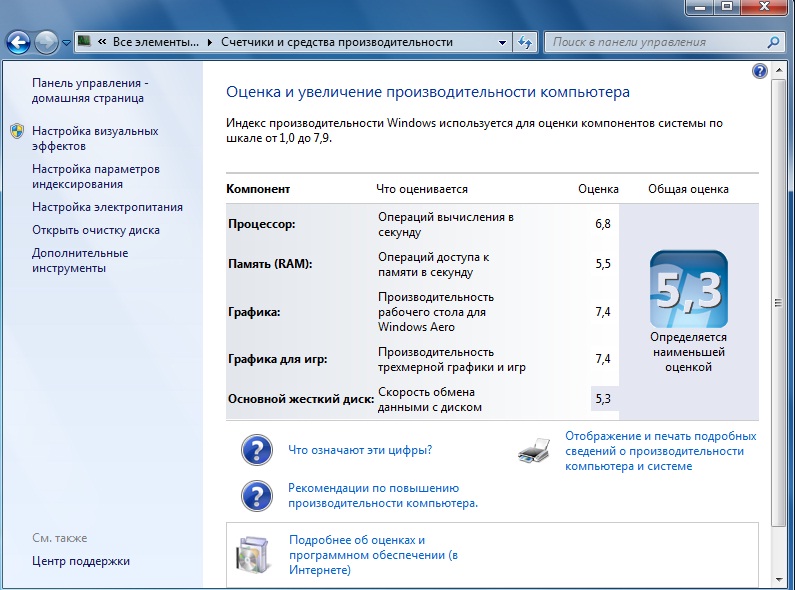The height and width of the screenshot is (590, 795).
Task: Click 'Что означают эти цифры?' link
Action: 360,450
